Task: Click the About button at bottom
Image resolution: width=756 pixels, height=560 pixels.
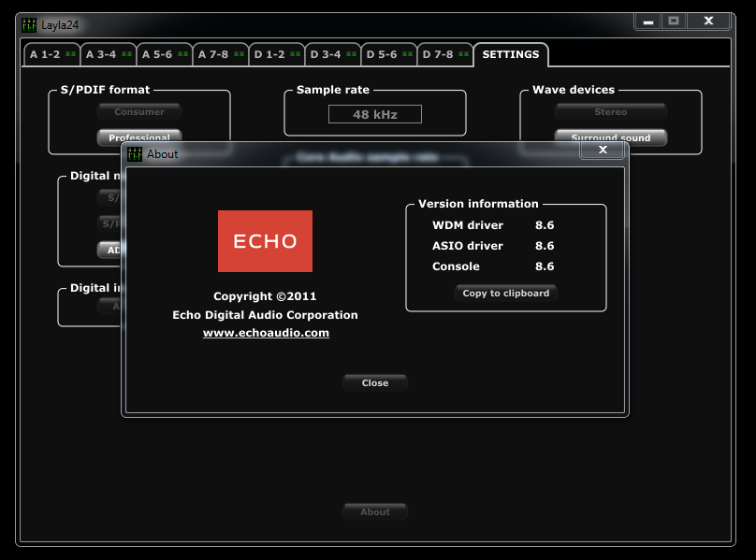Action: tap(375, 511)
